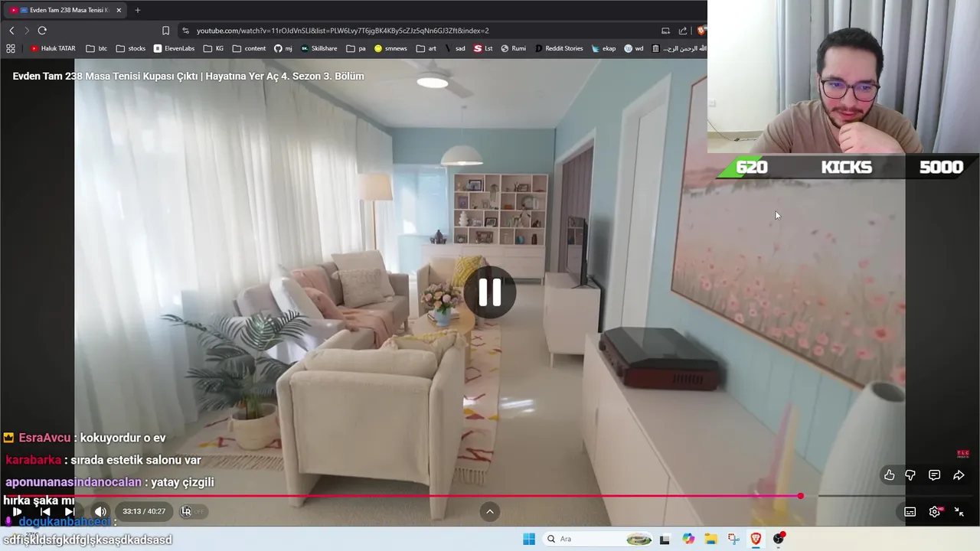Share the video with the arrow icon
Viewport: 980px width, 551px height.
959,475
